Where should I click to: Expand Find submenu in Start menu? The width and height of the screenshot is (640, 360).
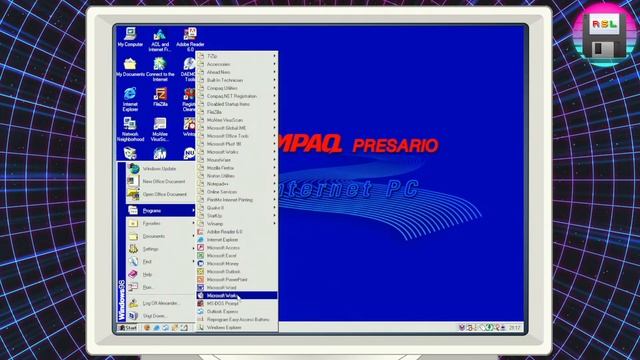[160, 261]
